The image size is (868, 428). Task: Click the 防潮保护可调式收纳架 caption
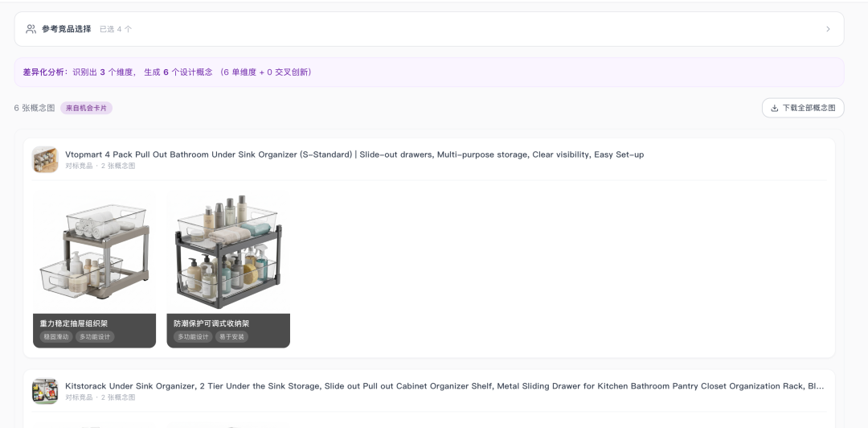click(x=211, y=323)
